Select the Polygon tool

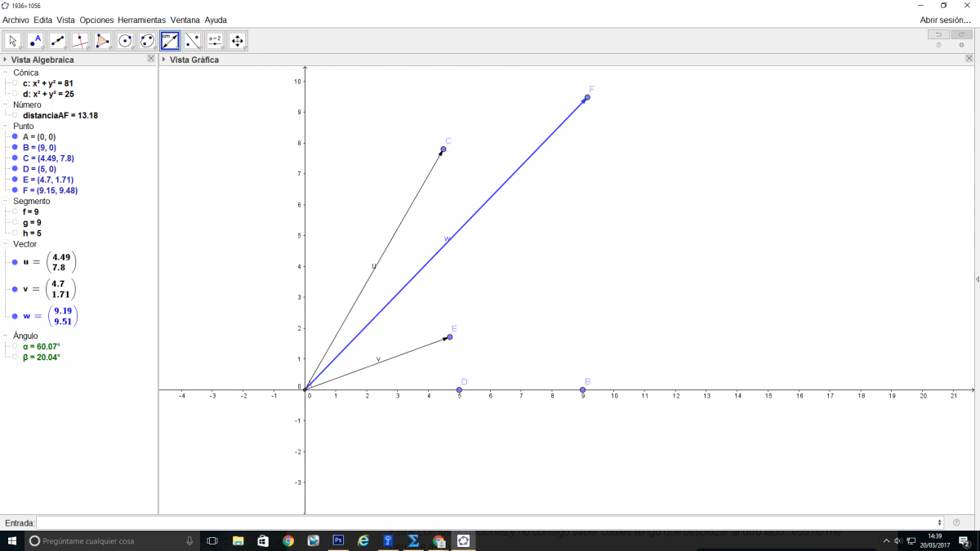(x=103, y=40)
